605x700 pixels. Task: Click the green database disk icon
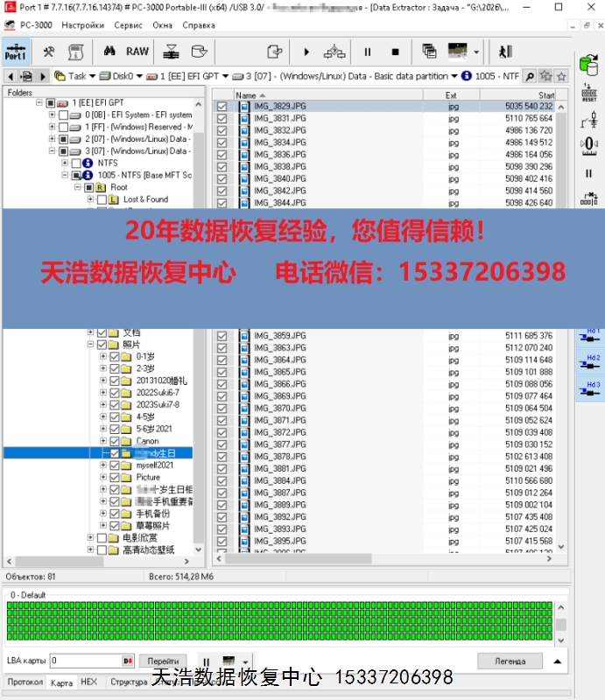(589, 65)
